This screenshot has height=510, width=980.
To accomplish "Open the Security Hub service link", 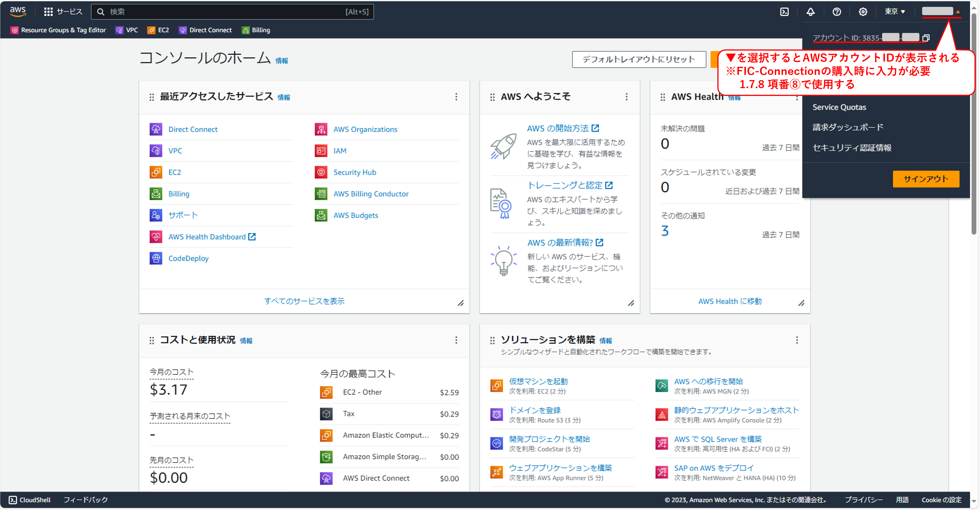I will point(355,172).
